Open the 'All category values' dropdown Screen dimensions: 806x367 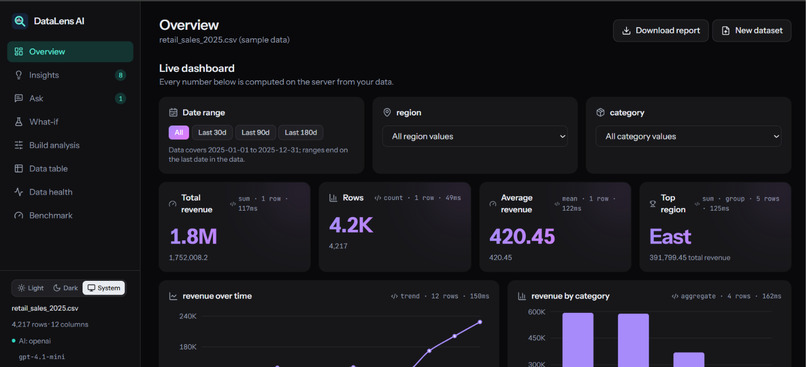pos(688,136)
